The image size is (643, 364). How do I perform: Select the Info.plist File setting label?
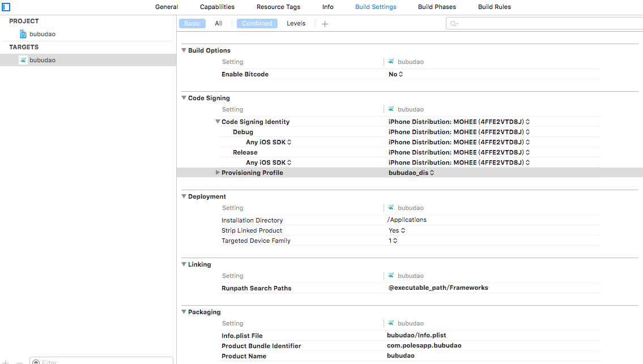point(242,336)
